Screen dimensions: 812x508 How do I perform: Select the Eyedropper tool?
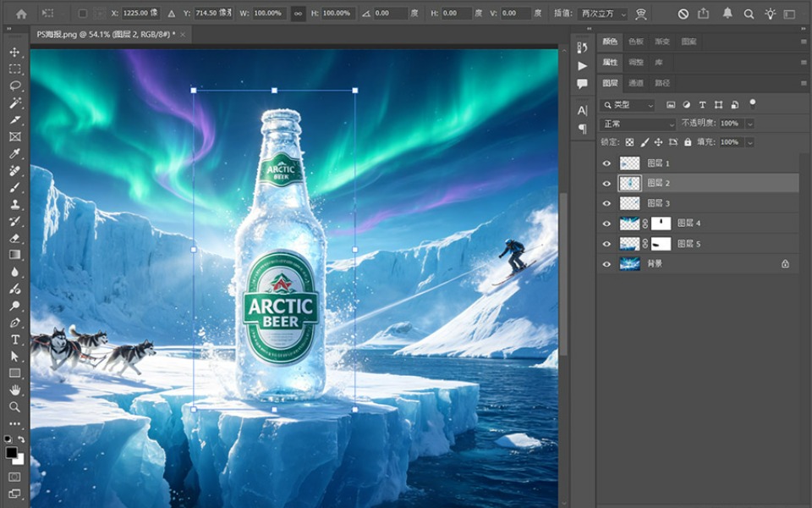(x=14, y=153)
